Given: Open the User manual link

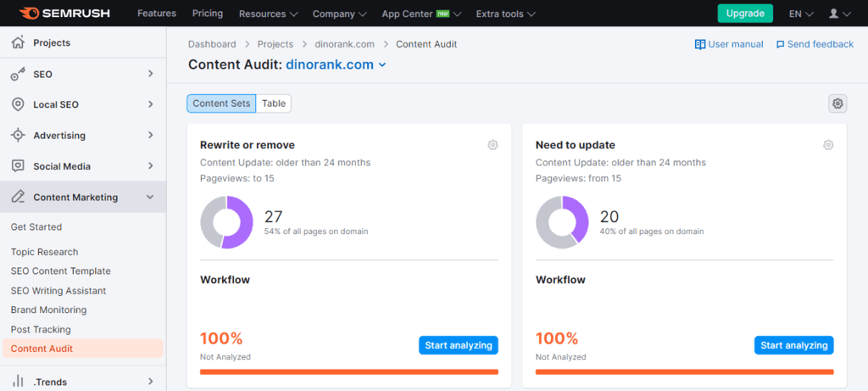Looking at the screenshot, I should point(729,44).
